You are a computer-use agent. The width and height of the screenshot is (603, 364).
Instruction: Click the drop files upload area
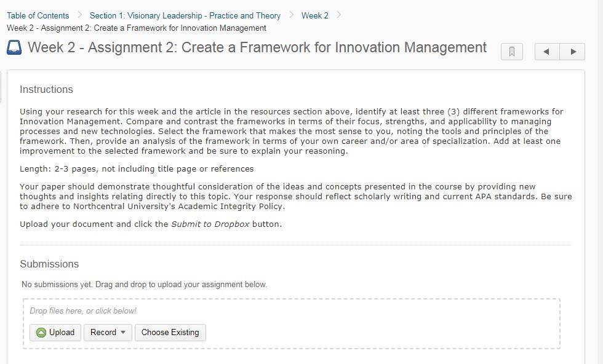pyautogui.click(x=292, y=323)
